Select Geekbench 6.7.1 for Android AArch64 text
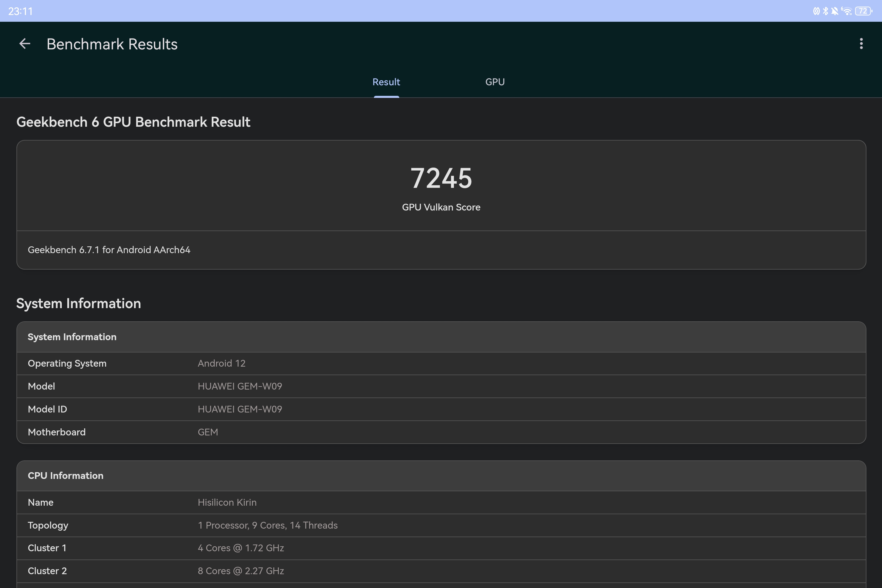The width and height of the screenshot is (882, 588). (109, 250)
